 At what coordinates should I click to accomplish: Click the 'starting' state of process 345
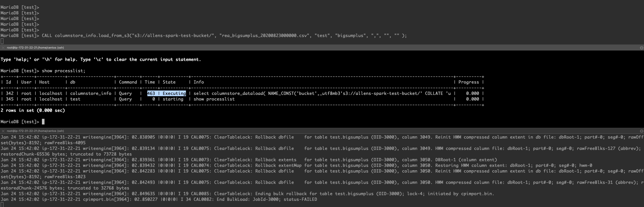173,99
